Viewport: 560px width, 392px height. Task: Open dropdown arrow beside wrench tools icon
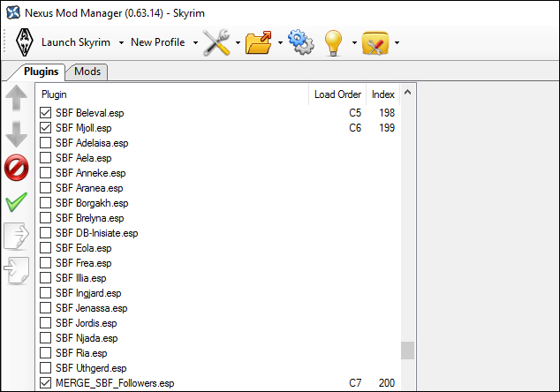pyautogui.click(x=238, y=43)
